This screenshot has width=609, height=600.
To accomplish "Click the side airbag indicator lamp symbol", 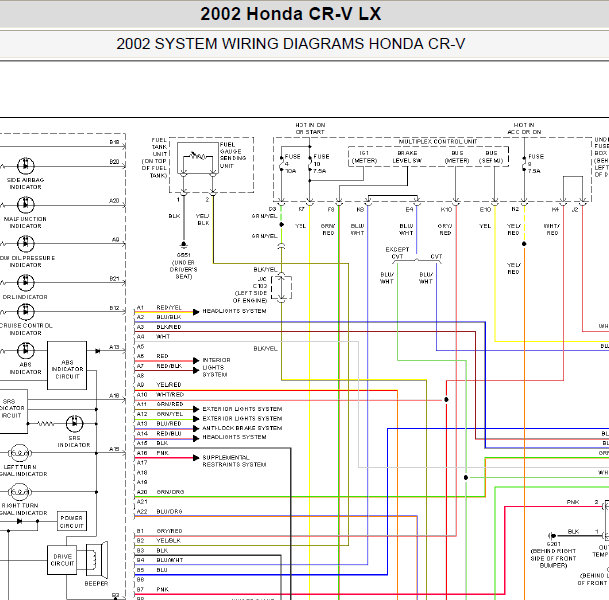I will (x=26, y=166).
